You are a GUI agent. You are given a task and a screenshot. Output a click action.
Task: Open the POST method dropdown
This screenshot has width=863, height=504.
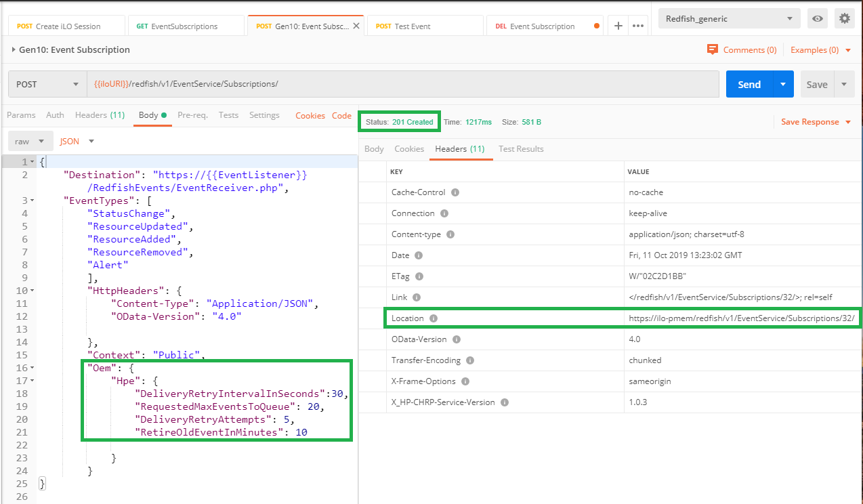tap(47, 85)
